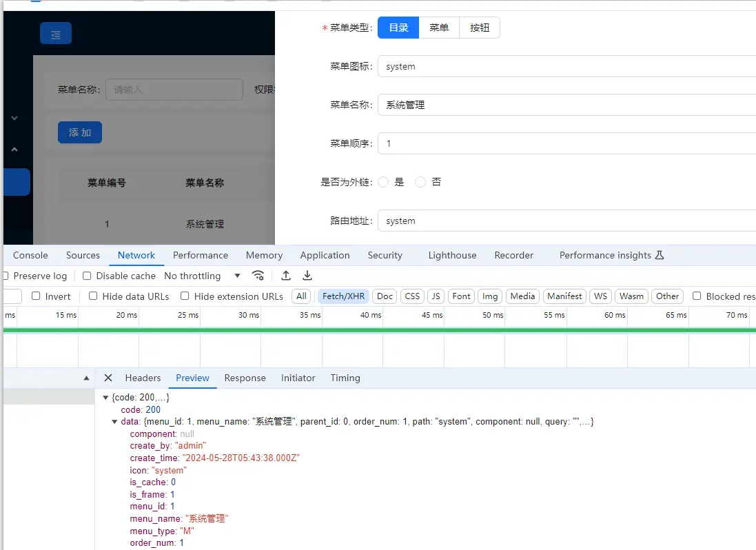Filter requests by Manifest

564,296
